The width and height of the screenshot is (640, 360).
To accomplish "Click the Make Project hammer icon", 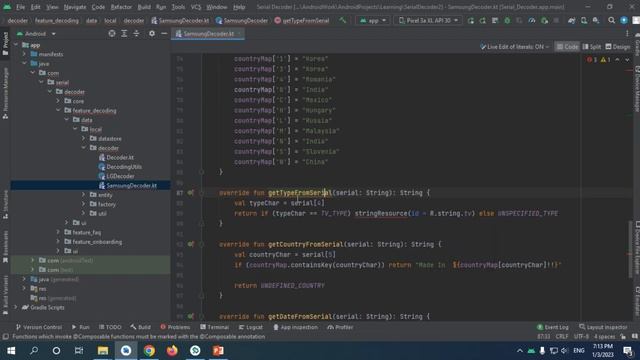I will click(342, 20).
